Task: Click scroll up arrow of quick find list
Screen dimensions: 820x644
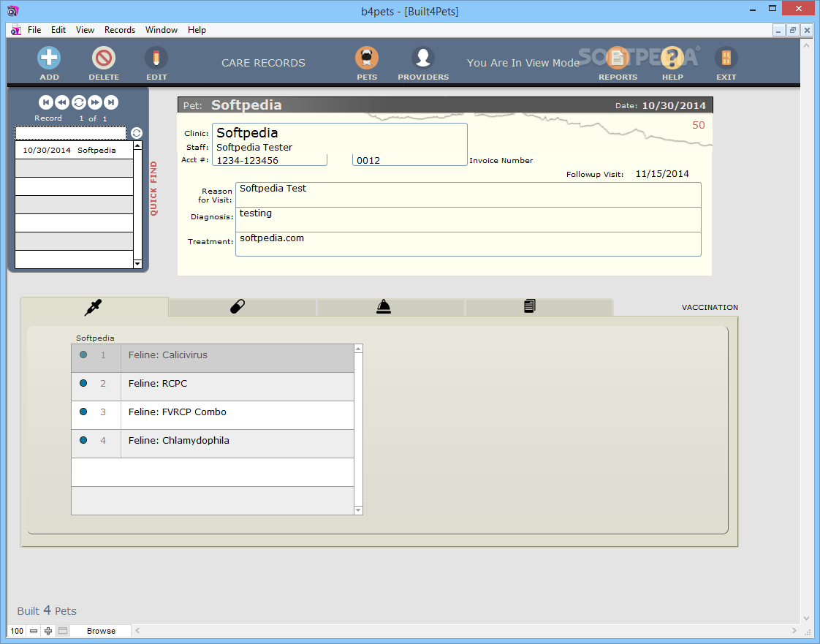Action: coord(137,145)
